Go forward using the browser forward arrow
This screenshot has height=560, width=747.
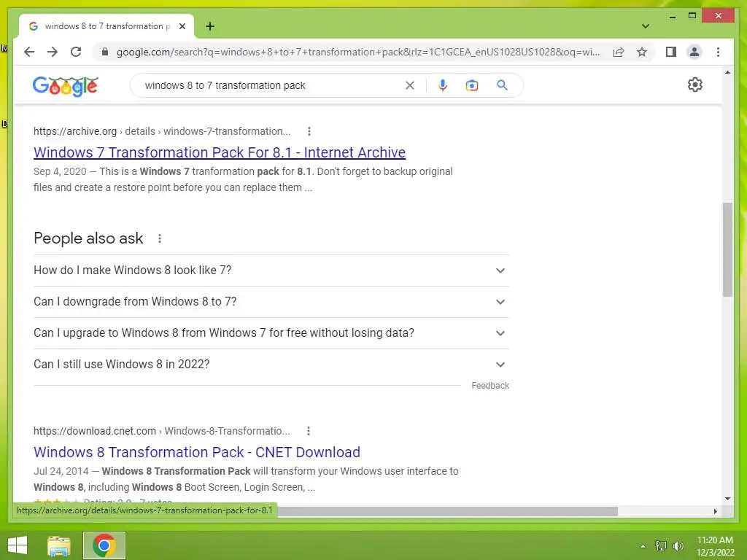[53, 52]
